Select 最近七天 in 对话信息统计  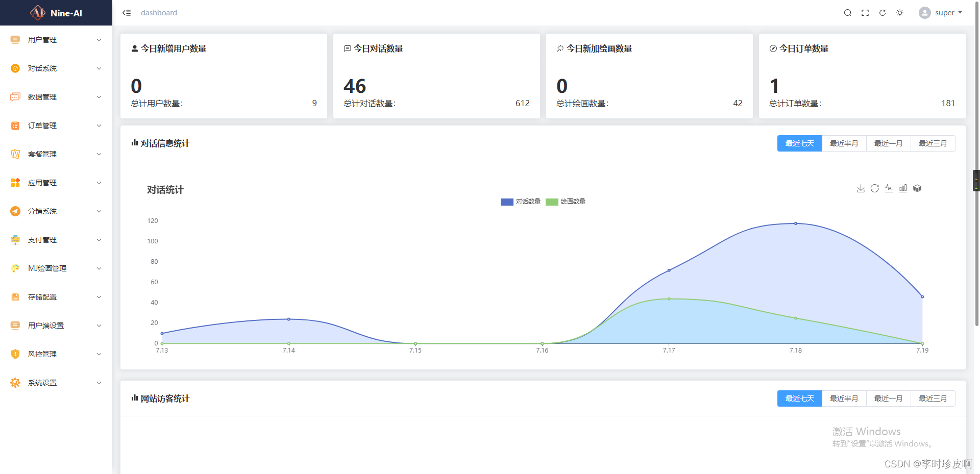[800, 143]
